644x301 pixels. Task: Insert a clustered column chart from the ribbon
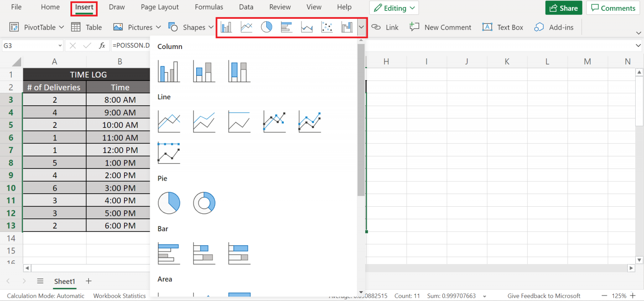226,27
